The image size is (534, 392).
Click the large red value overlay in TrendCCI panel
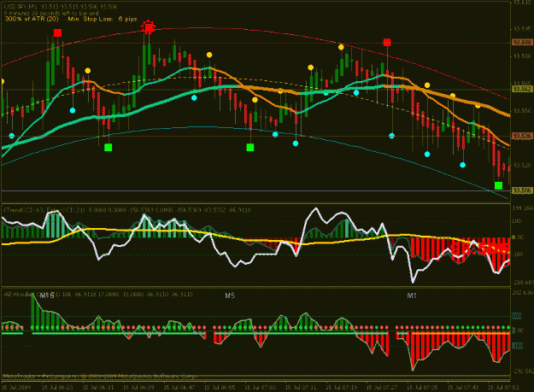point(481,249)
